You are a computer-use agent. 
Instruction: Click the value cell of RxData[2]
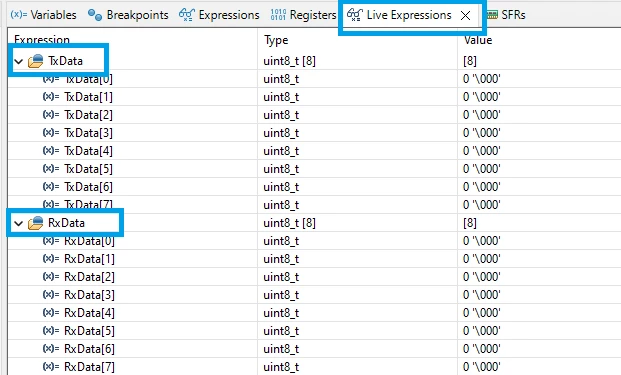482,277
